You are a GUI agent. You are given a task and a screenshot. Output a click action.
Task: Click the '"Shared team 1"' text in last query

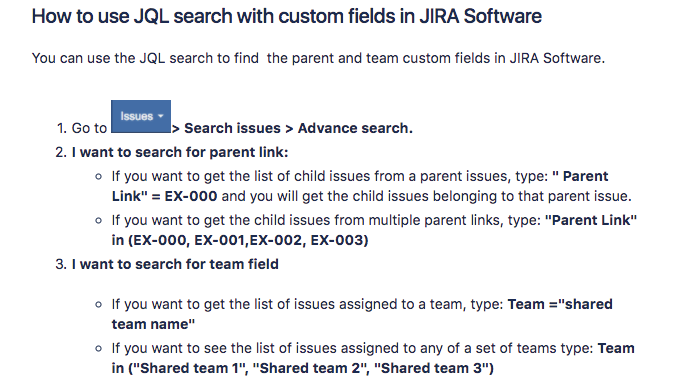coord(189,369)
